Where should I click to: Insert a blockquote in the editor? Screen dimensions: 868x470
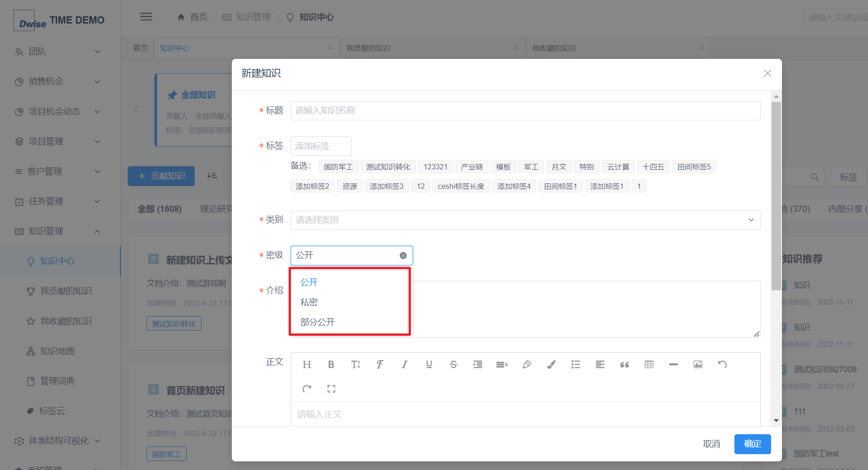tap(624, 364)
